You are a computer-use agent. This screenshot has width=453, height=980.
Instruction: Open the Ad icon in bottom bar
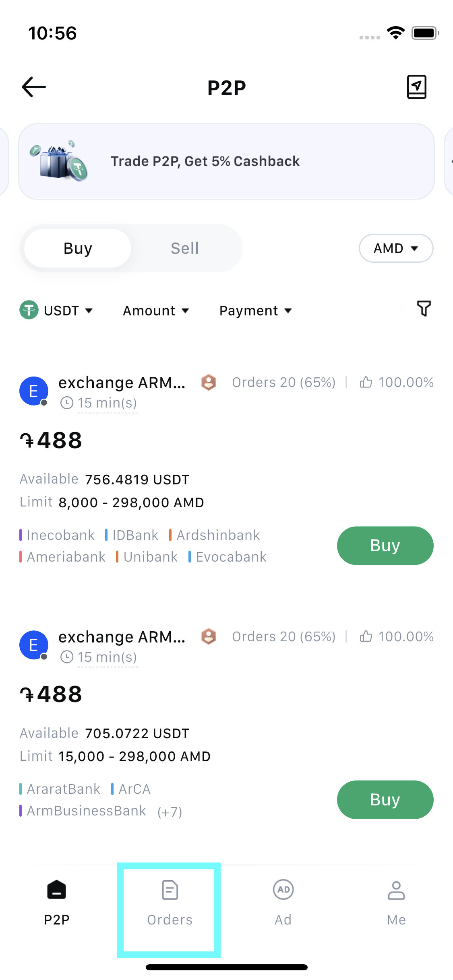pyautogui.click(x=283, y=890)
